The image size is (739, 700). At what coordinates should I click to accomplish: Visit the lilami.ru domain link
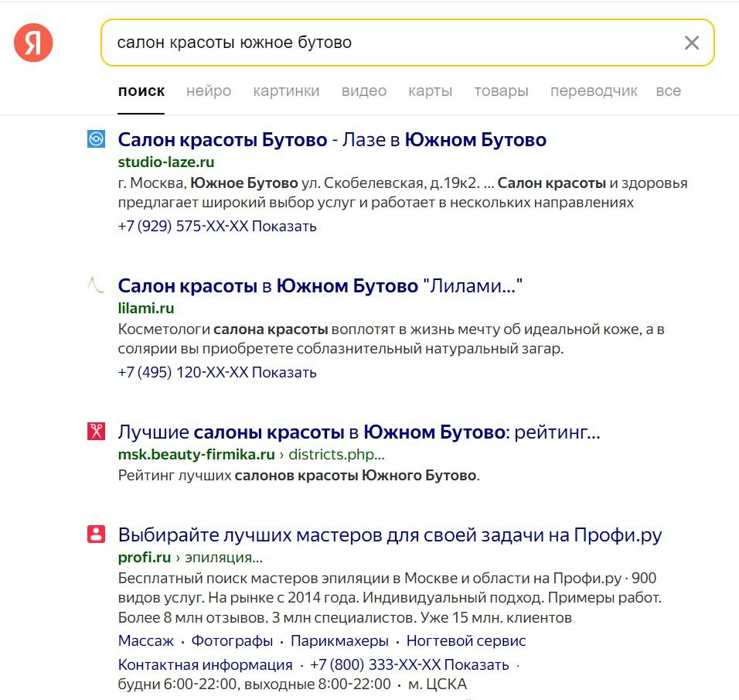coord(145,308)
